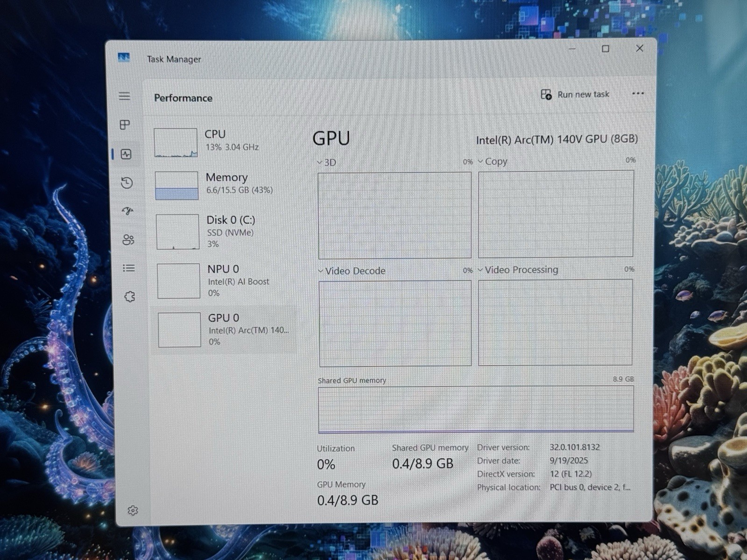The width and height of the screenshot is (747, 560).
Task: Maximize the Task Manager window
Action: pos(606,49)
